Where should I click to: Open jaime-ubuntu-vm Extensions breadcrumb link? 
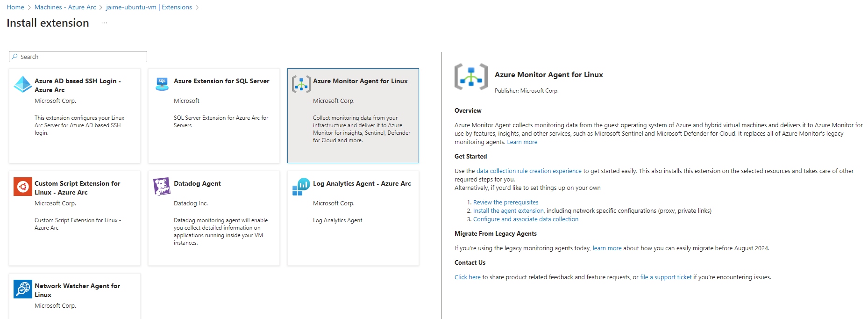[x=149, y=7]
